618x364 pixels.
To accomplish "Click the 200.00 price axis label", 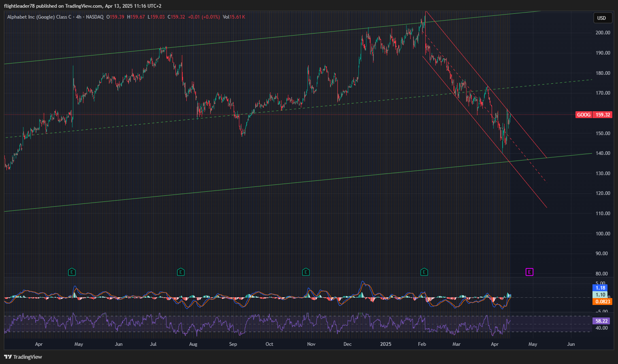I will (x=603, y=33).
